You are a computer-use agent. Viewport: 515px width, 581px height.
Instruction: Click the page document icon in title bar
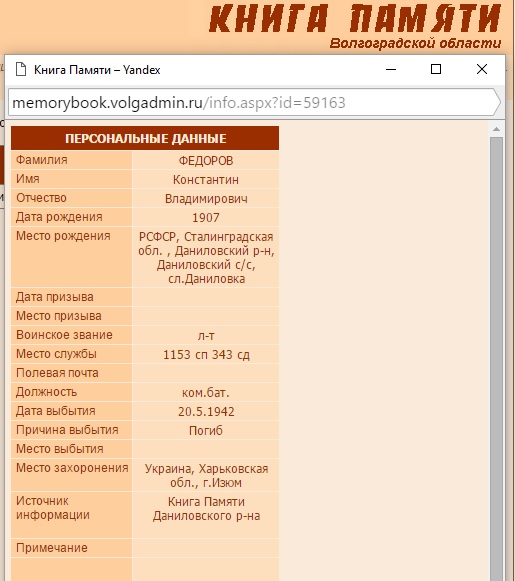(21, 69)
